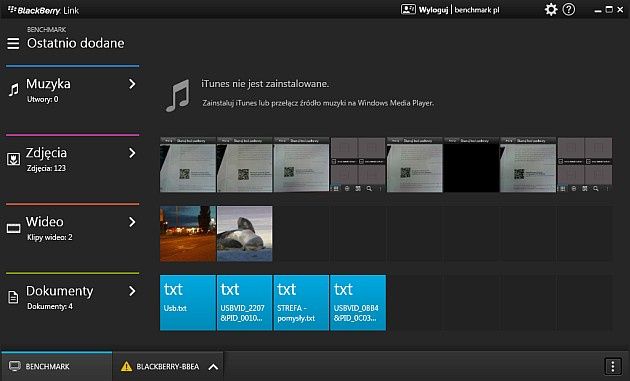Open the USBVID_0BB4&PID_0C03 document tile

(x=358, y=303)
